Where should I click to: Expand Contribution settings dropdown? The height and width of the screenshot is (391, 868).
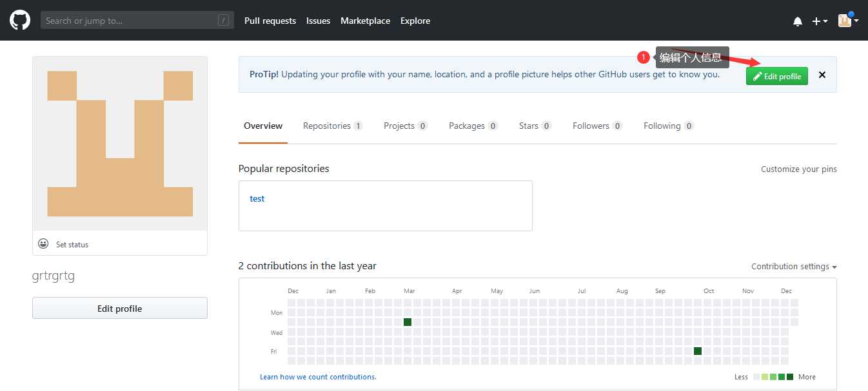(794, 266)
